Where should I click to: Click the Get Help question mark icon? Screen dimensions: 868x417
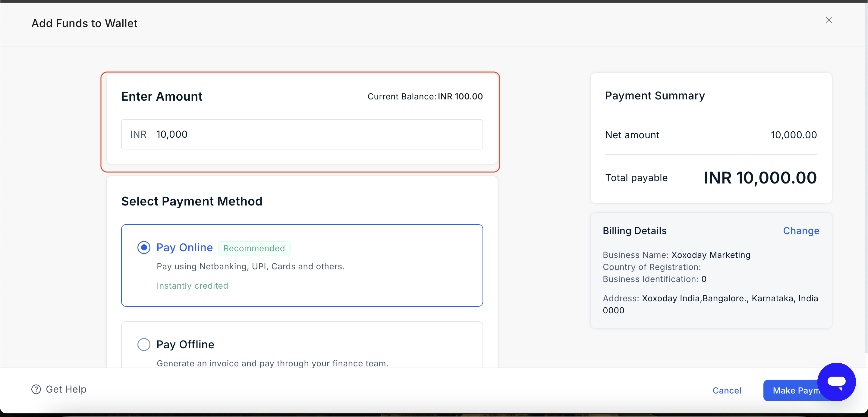pos(36,389)
